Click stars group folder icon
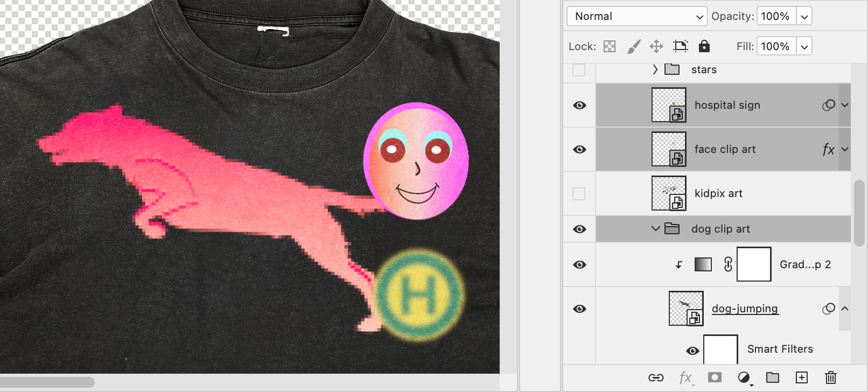This screenshot has height=392, width=868. (x=672, y=69)
